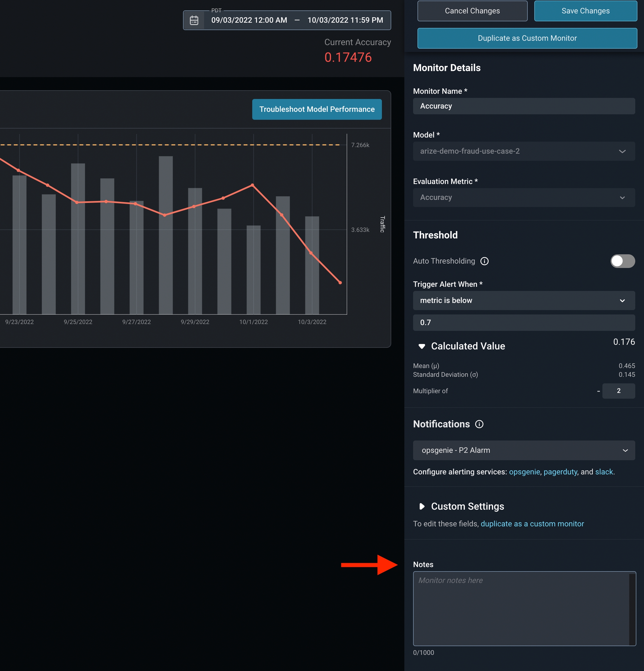644x671 pixels.
Task: Click Troubleshoot Model Performance button
Action: tap(317, 109)
